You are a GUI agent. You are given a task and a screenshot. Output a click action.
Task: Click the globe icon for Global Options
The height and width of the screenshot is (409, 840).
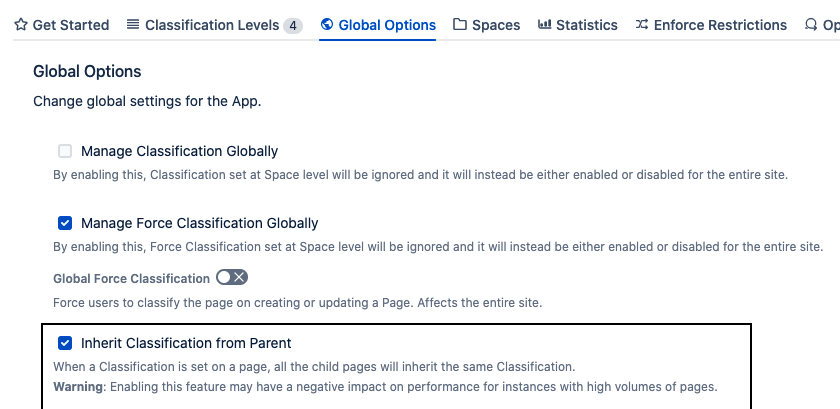point(327,25)
